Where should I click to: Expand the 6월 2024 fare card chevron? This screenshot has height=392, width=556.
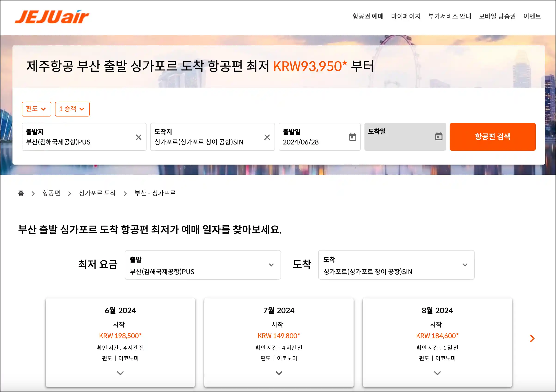120,373
